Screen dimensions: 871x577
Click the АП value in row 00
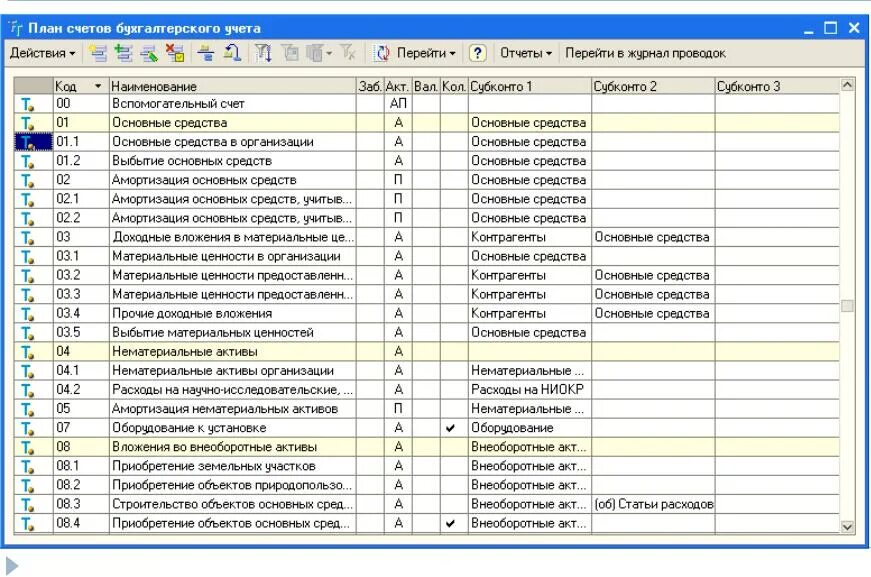click(398, 104)
